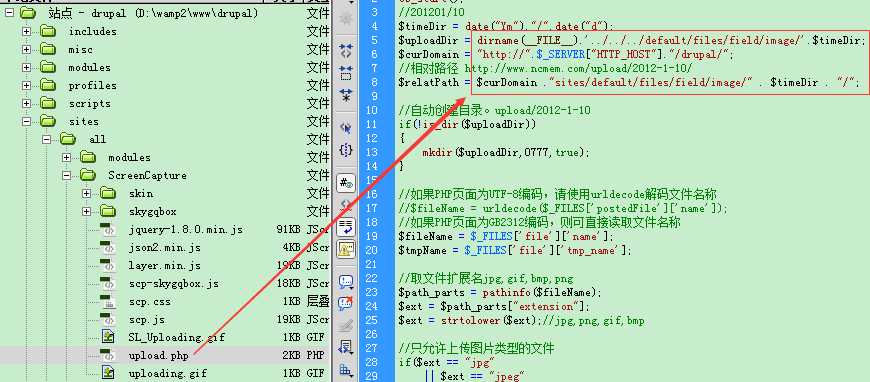Select the sites folder label
The image size is (870, 382).
tap(83, 121)
